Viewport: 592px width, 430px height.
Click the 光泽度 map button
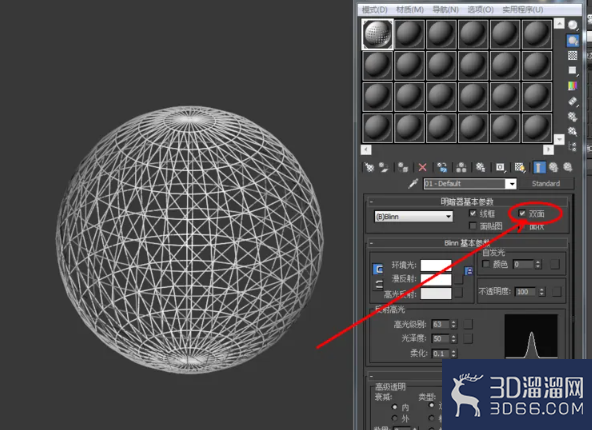[468, 339]
